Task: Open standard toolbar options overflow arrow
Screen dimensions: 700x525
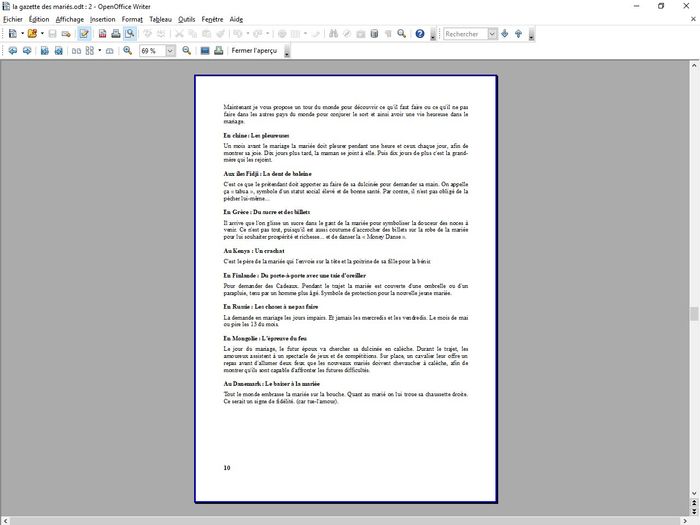Action: point(433,34)
